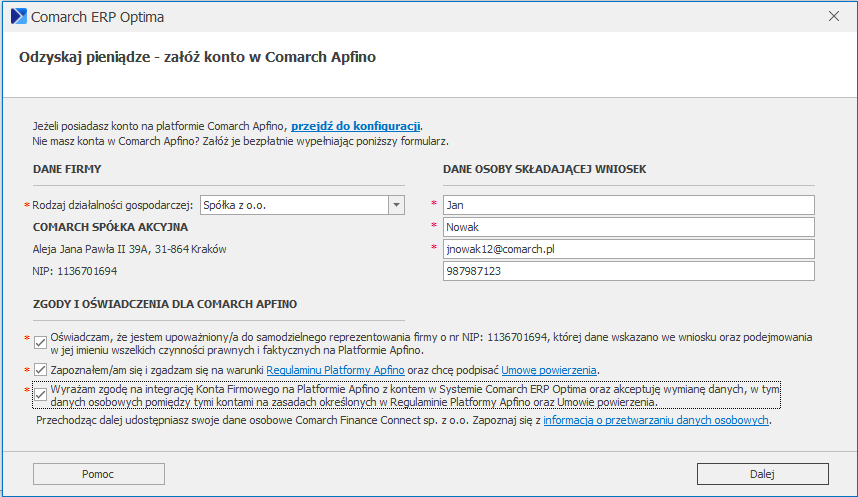Screen dimensions: 858x497
Task: Click the 'Odzyskaj pieniądze - załóż konto' title
Action: point(198,57)
